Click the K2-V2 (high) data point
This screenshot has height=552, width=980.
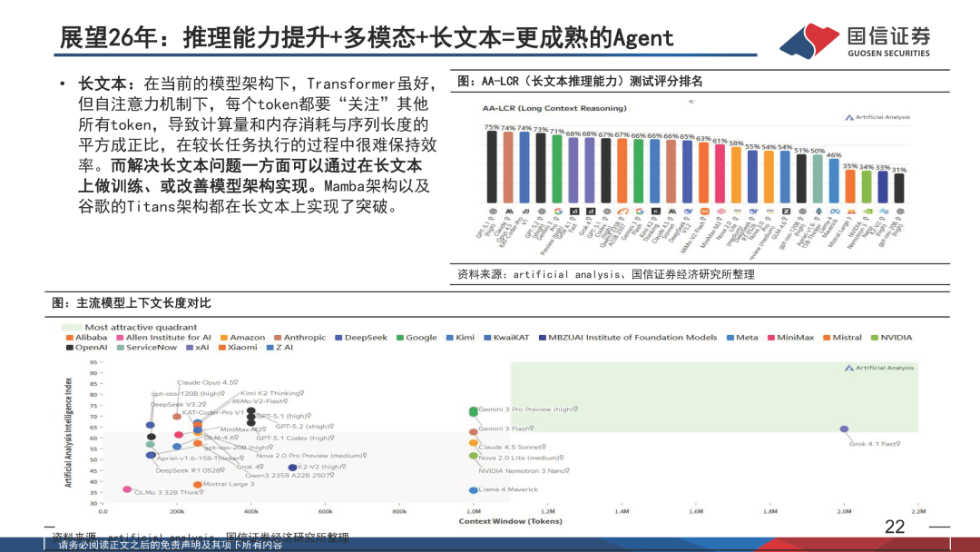pos(292,467)
